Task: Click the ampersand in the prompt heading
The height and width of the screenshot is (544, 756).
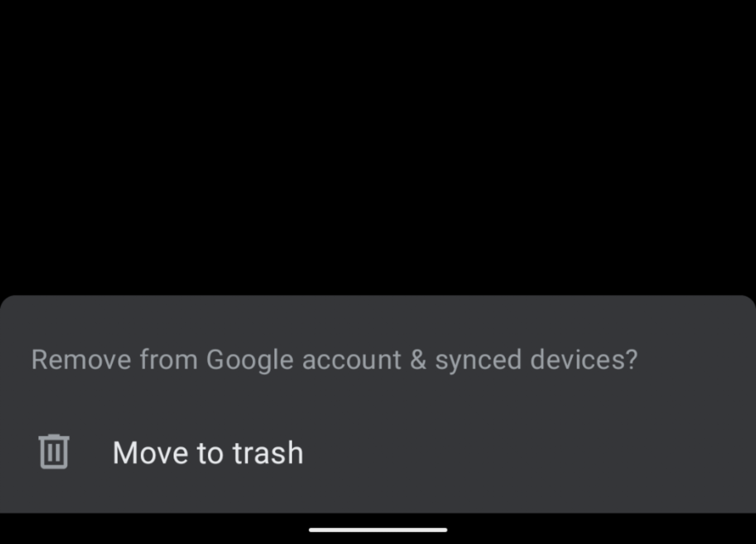Action: tap(418, 360)
